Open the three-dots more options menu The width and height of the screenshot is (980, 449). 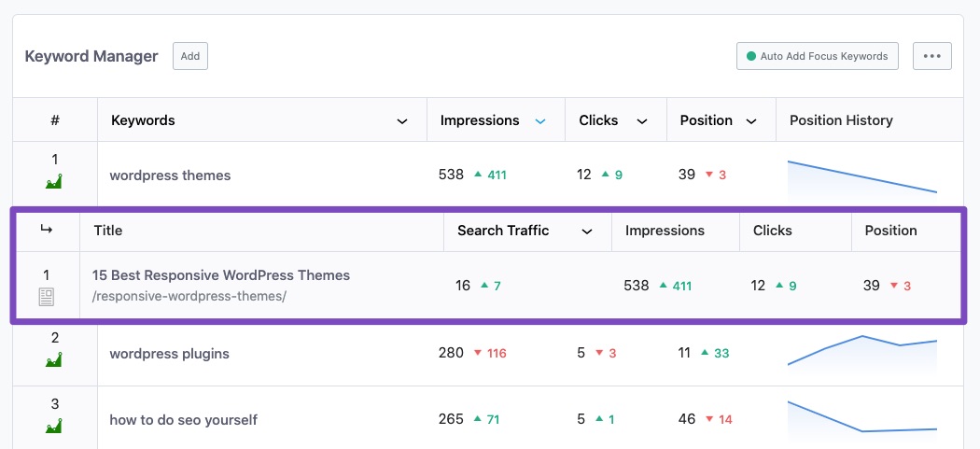(x=931, y=56)
